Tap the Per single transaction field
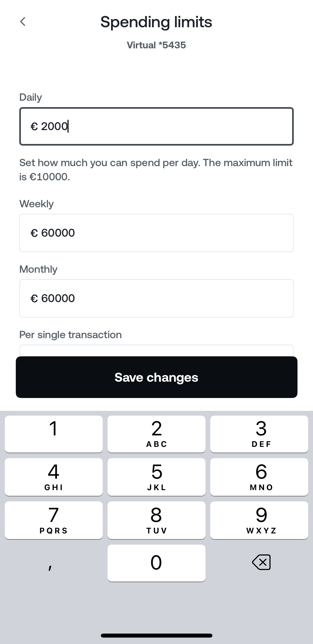Image resolution: width=313 pixels, height=644 pixels. tap(156, 351)
